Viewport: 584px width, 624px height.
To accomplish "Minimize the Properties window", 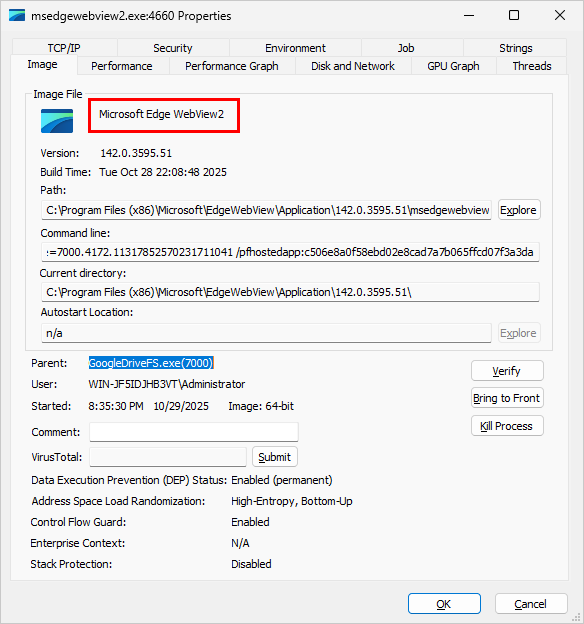I will (469, 16).
